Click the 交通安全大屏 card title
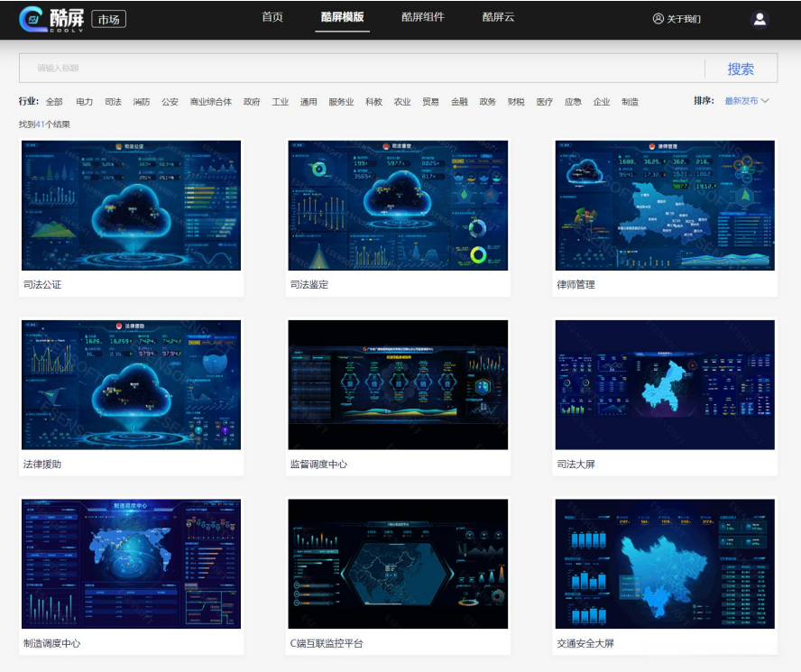Image resolution: width=801 pixels, height=672 pixels. tap(585, 643)
